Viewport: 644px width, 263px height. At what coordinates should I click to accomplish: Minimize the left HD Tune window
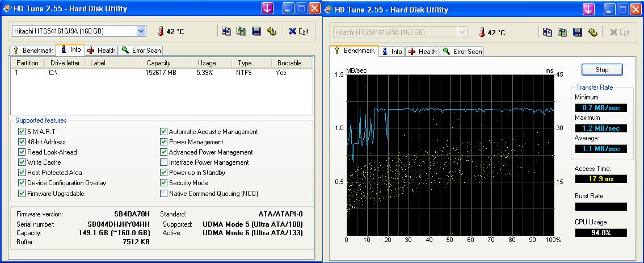point(288,8)
